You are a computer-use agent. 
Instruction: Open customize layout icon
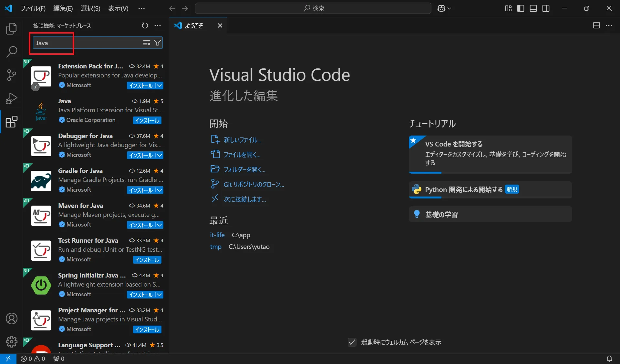508,8
